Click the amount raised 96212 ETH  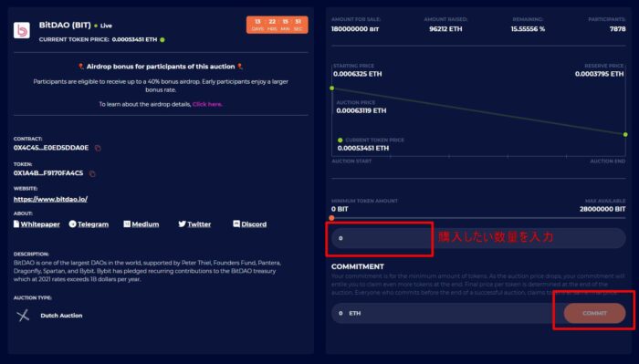pos(445,29)
